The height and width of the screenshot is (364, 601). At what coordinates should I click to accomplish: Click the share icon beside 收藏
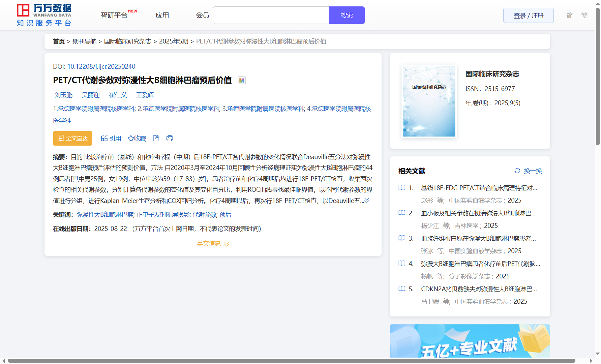(x=156, y=138)
